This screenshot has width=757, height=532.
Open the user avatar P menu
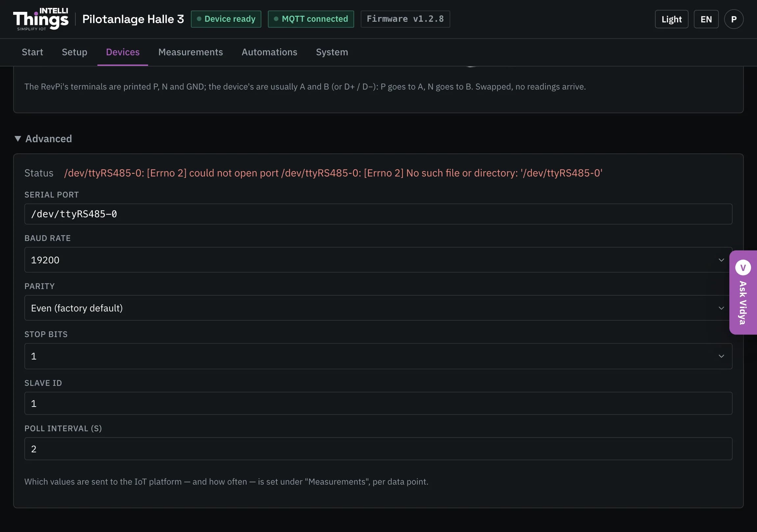[x=734, y=19]
